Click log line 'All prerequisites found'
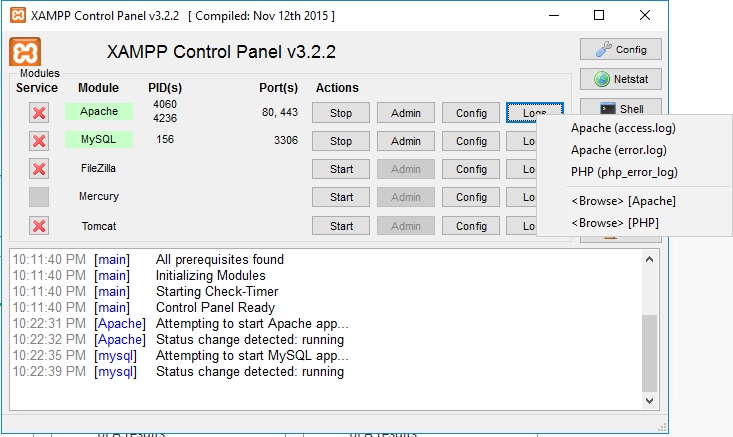733x437 pixels. pos(220,259)
